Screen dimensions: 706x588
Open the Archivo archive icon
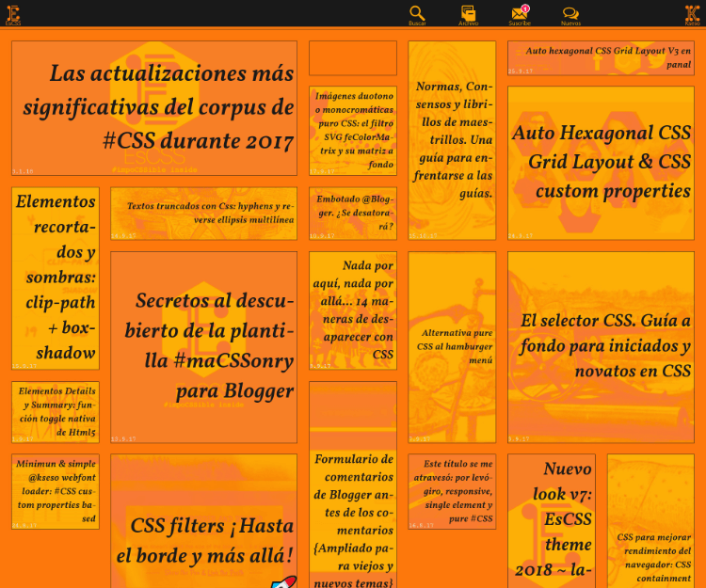pyautogui.click(x=468, y=13)
